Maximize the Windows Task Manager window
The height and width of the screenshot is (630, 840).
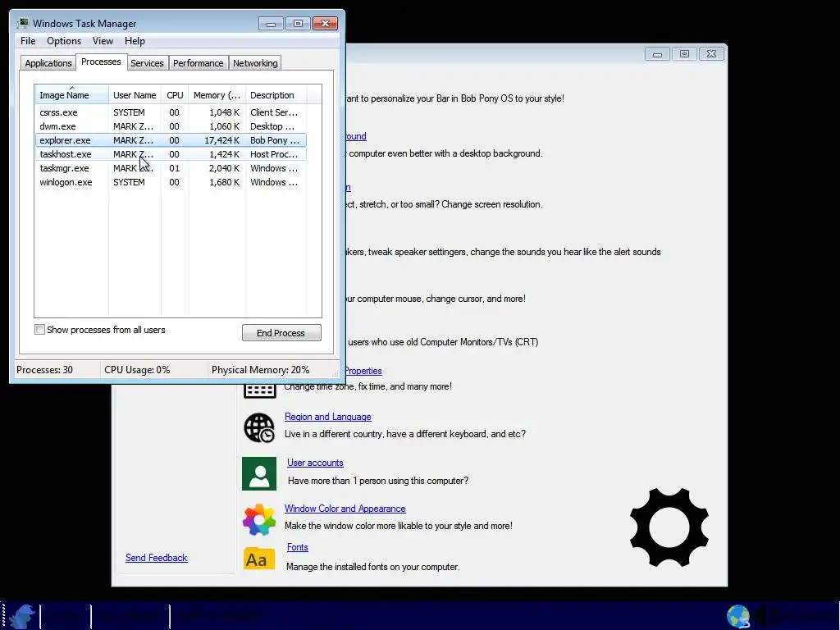tap(298, 24)
